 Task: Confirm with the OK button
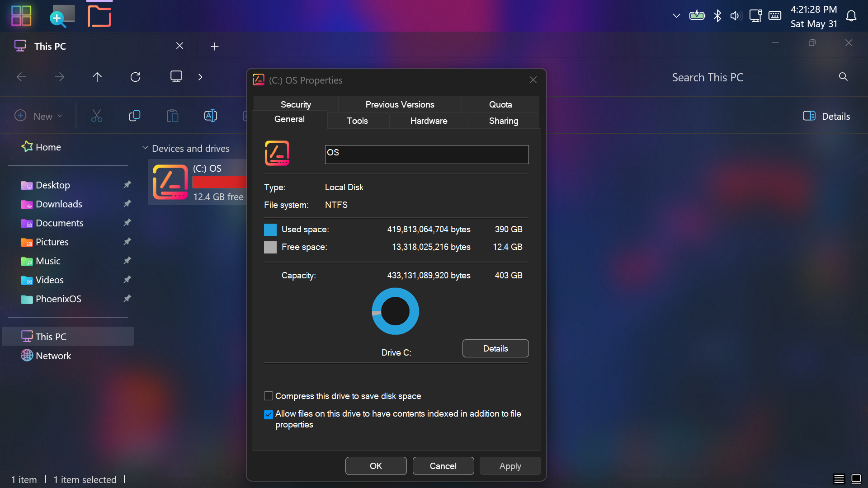[376, 466]
